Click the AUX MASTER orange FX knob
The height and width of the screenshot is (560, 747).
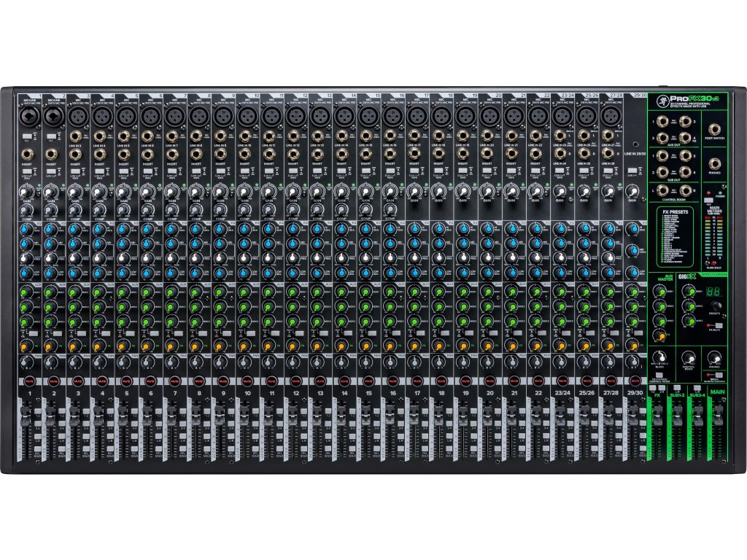click(659, 335)
